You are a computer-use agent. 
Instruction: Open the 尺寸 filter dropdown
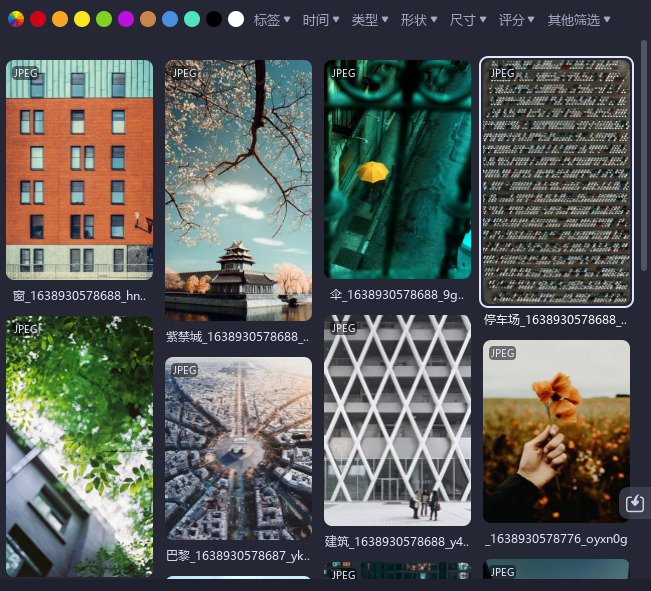pyautogui.click(x=468, y=20)
